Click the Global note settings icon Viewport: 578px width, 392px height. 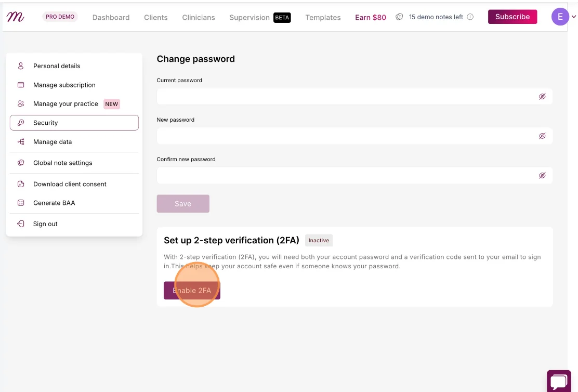click(21, 163)
